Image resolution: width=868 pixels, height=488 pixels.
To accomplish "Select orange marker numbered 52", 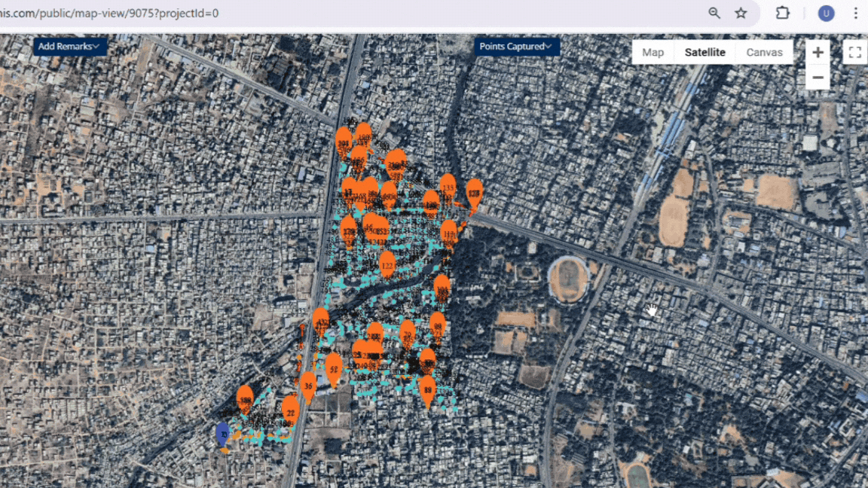I will tap(333, 368).
